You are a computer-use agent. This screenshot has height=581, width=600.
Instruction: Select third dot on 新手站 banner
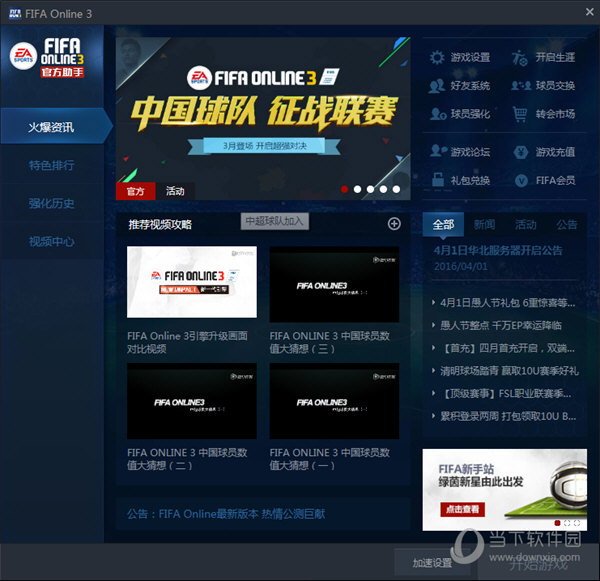point(577,523)
